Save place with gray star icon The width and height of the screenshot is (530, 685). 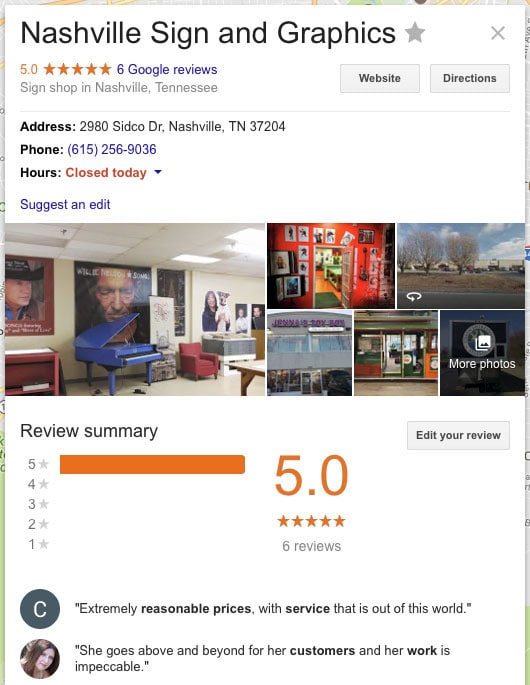[x=415, y=33]
